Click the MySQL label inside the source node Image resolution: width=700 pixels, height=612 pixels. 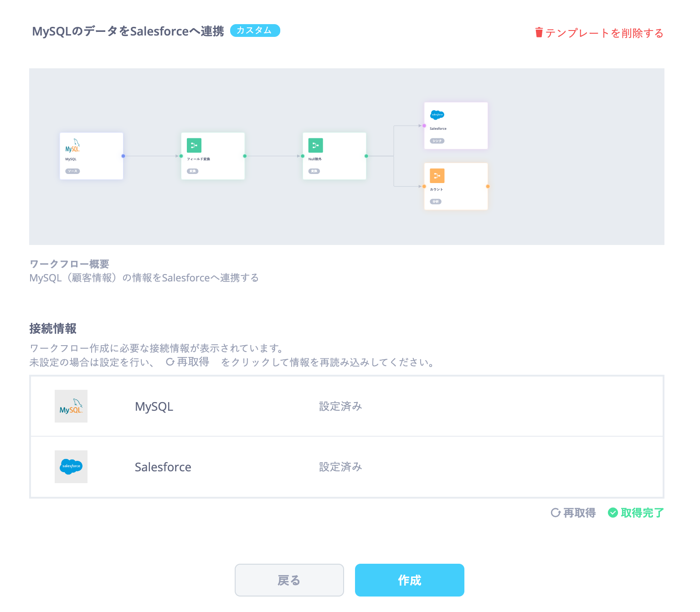[x=71, y=159]
